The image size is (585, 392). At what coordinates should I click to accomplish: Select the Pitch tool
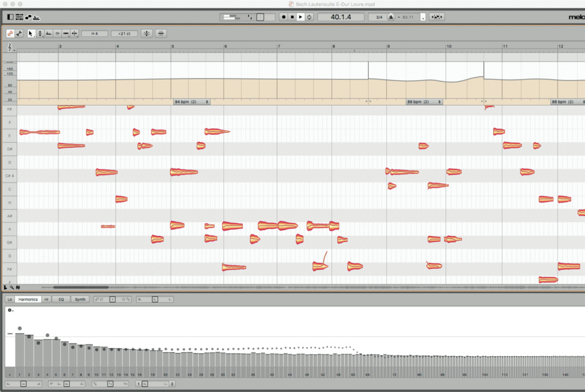(x=39, y=34)
